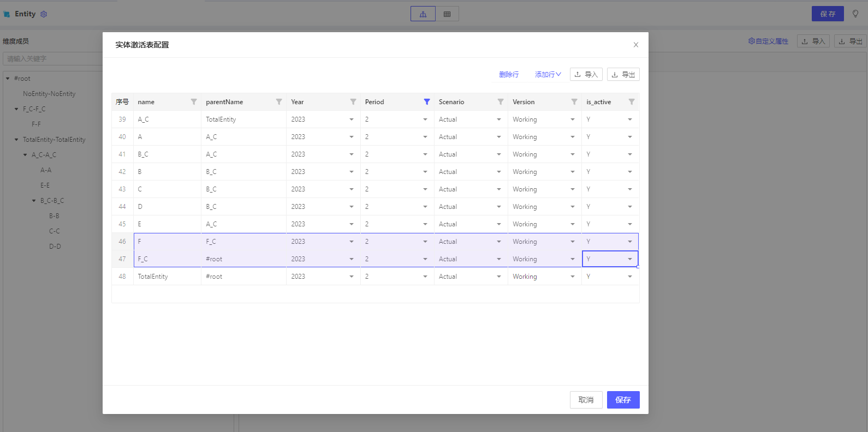This screenshot has width=868, height=432.
Task: Click the active Period filter icon
Action: pyautogui.click(x=426, y=102)
